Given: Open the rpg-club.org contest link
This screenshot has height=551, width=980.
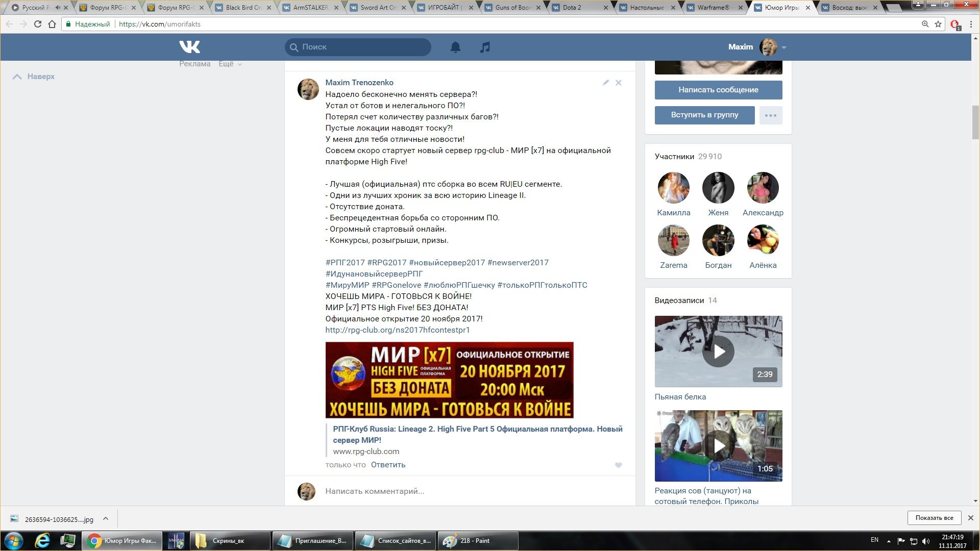Looking at the screenshot, I should (397, 330).
